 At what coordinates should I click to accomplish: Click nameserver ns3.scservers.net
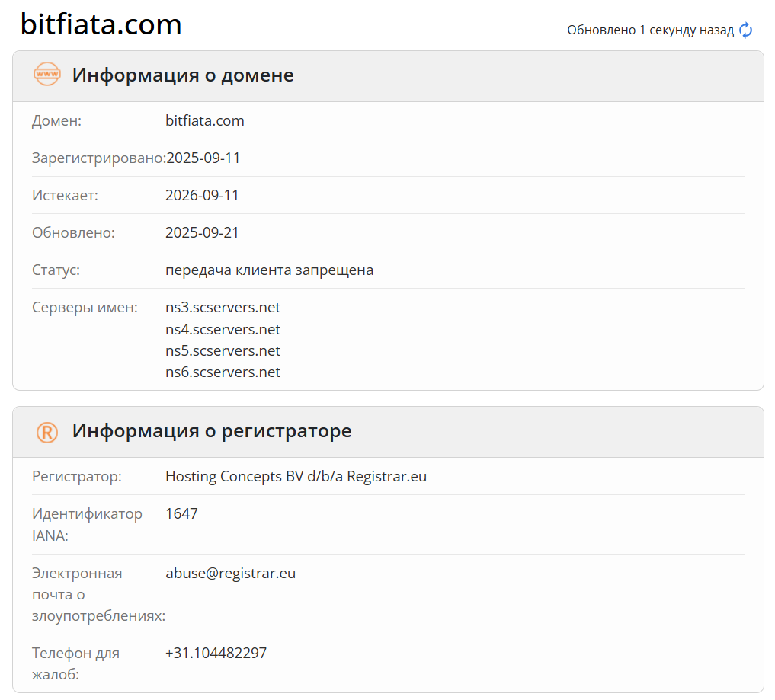click(x=223, y=307)
